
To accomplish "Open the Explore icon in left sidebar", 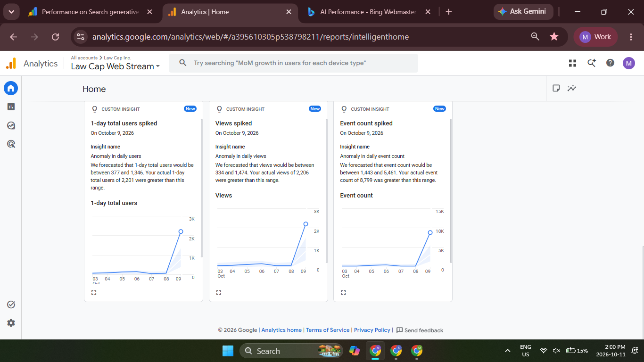I will pyautogui.click(x=11, y=125).
